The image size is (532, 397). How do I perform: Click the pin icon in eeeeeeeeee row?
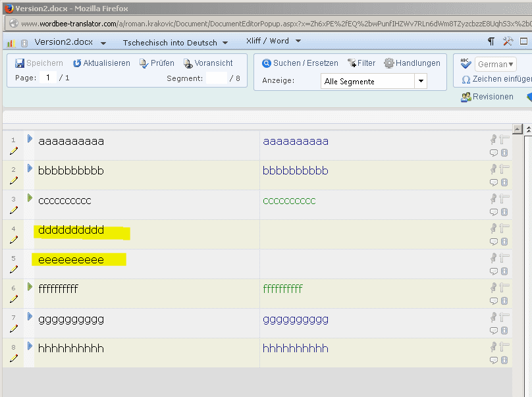[494, 257]
